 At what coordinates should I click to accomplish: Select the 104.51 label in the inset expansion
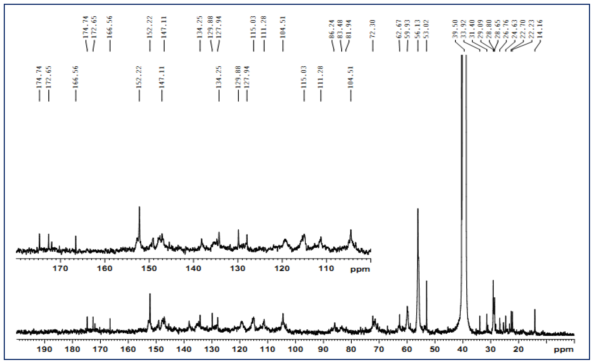351,77
